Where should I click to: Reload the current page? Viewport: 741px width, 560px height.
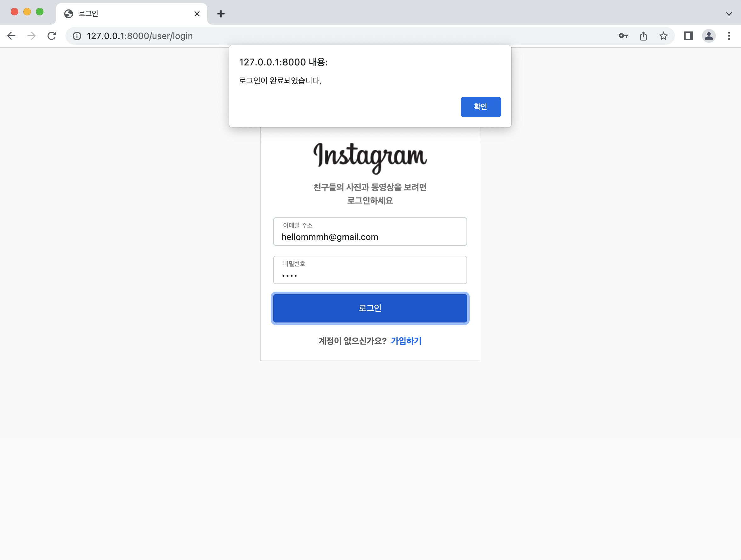pyautogui.click(x=52, y=36)
